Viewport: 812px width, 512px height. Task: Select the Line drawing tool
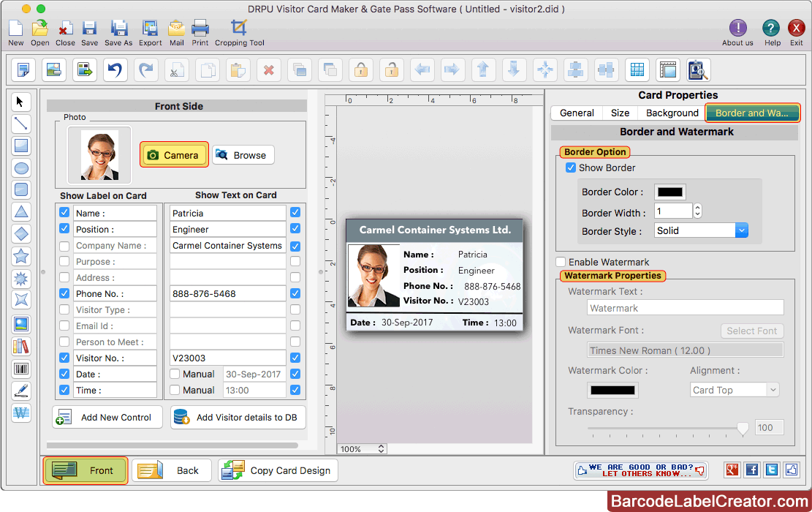20,124
